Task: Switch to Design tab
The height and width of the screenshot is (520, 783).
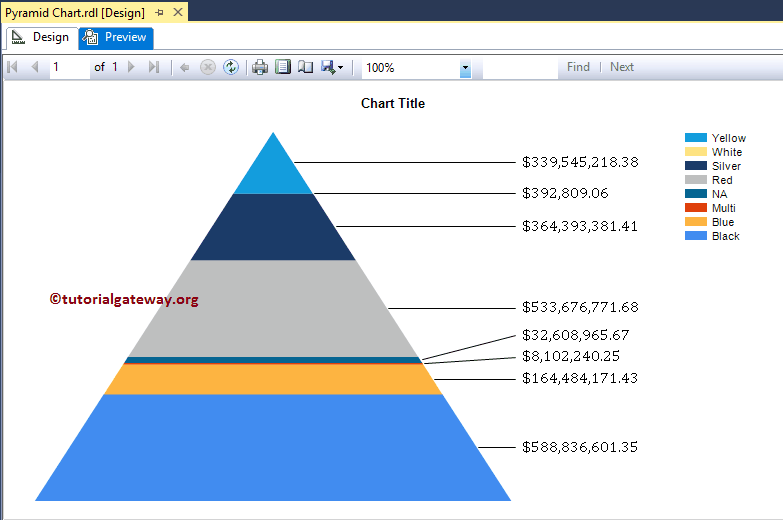Action: click(42, 37)
